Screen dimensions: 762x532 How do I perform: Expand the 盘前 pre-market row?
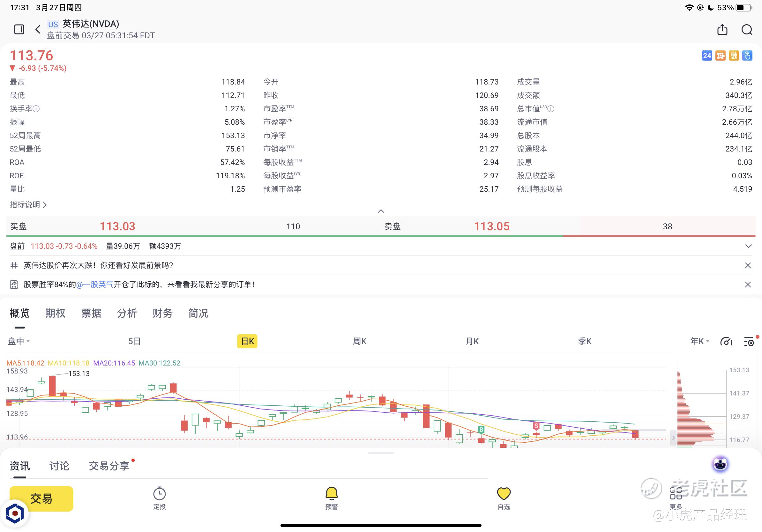[x=748, y=246]
